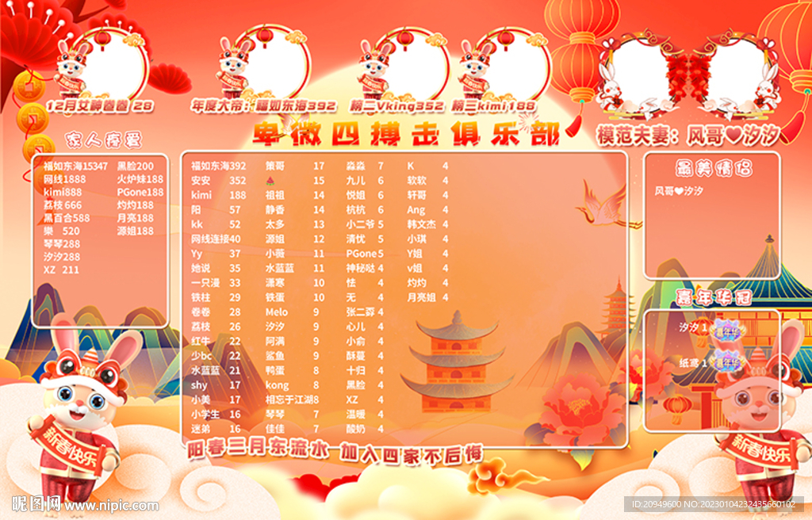Select the 12月艾神卷卷 banner tab
The height and width of the screenshot is (520, 812).
101,103
